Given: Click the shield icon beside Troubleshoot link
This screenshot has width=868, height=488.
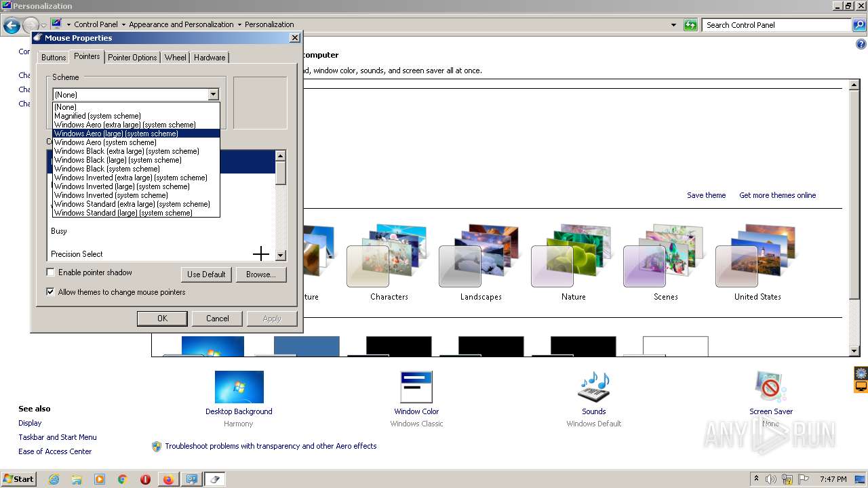Looking at the screenshot, I should [157, 447].
